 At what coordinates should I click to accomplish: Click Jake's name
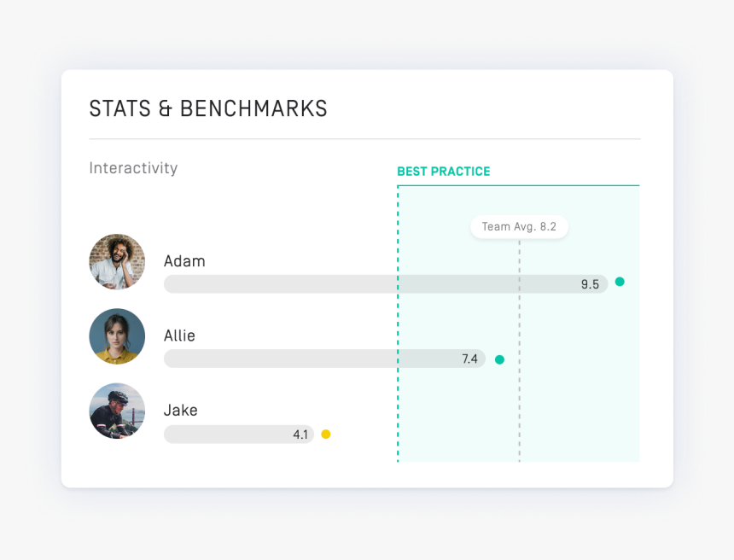coord(180,410)
